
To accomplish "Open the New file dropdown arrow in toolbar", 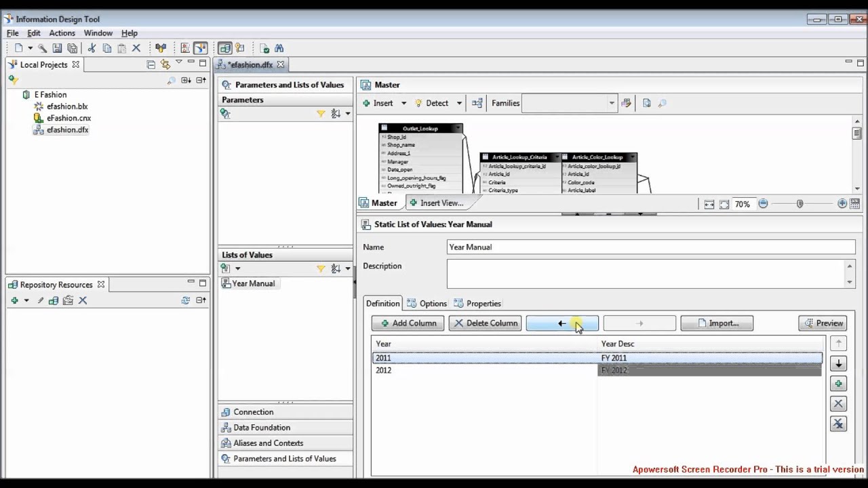I will coord(30,48).
